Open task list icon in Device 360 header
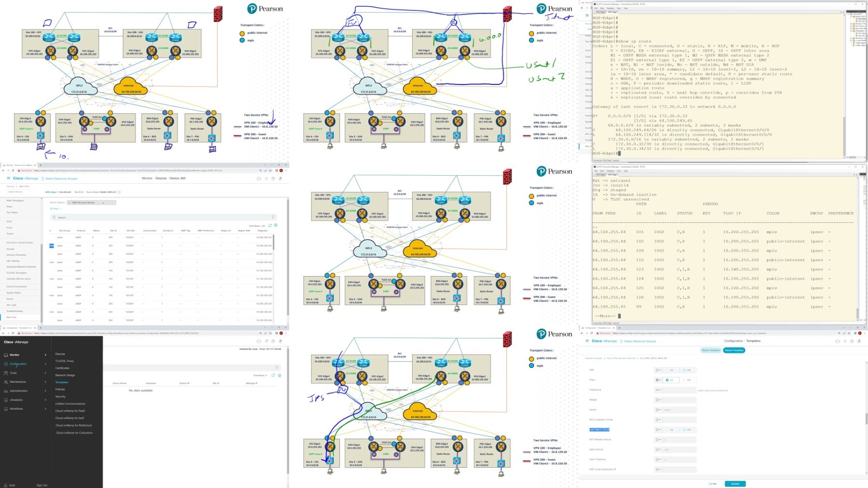This screenshot has width=868, height=488. tap(266, 179)
